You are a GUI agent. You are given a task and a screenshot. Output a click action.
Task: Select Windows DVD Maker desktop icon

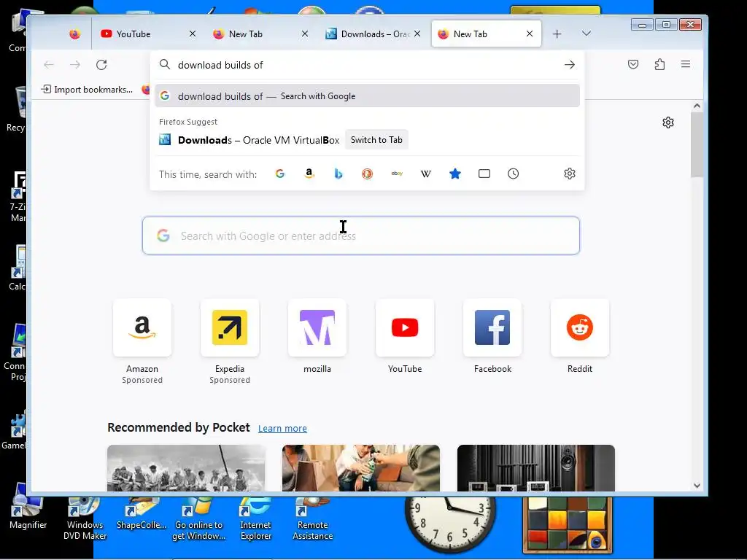[85, 518]
